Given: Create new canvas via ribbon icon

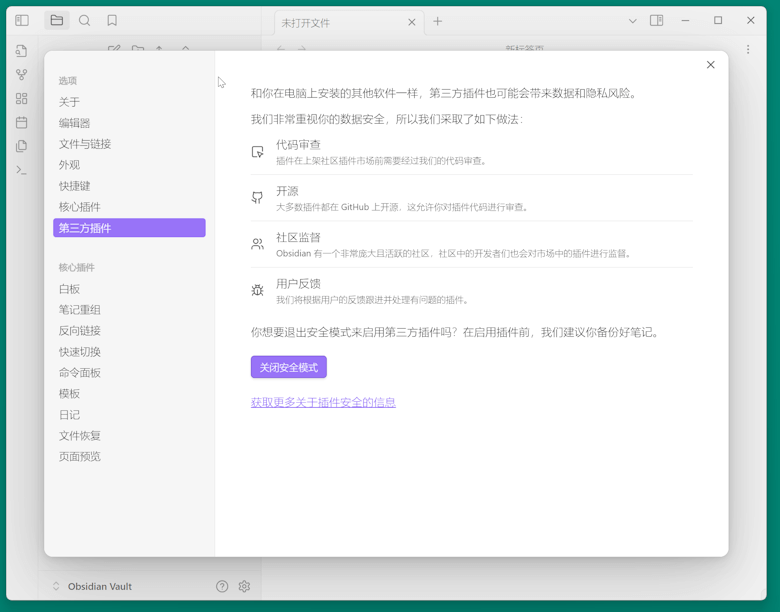Looking at the screenshot, I should click(x=21, y=99).
